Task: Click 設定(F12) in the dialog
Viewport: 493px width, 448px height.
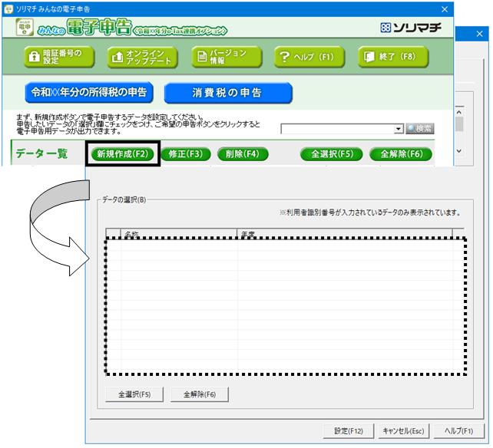Action: click(x=349, y=430)
